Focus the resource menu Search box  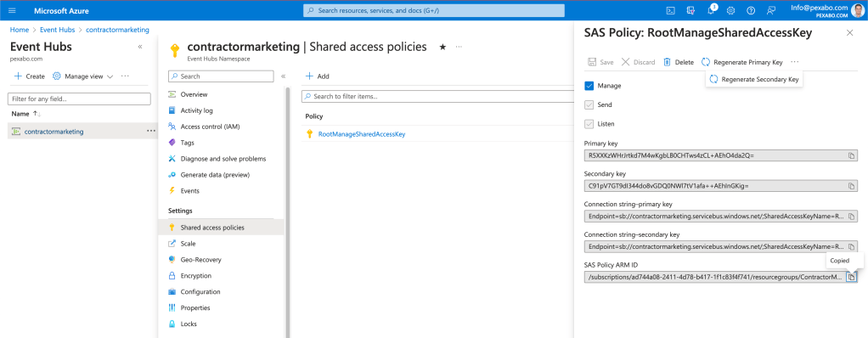click(x=221, y=76)
